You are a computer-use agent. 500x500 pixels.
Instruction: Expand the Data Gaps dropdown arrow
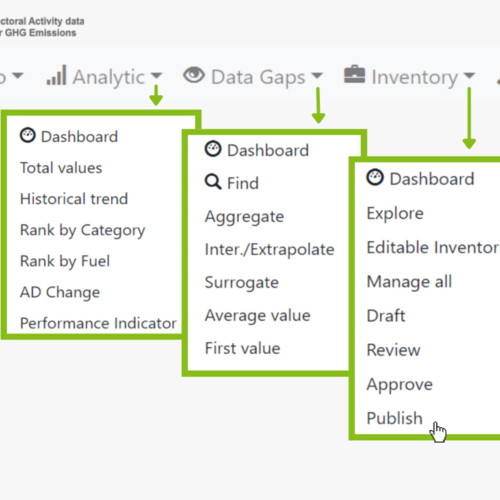coord(317,76)
